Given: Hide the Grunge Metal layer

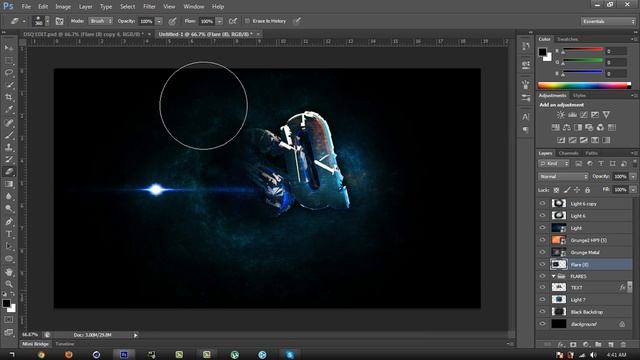Looking at the screenshot, I should (542, 252).
